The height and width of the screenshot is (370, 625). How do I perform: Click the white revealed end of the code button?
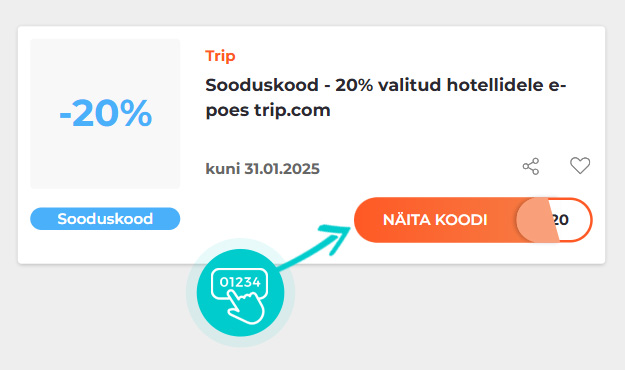[x=574, y=220]
